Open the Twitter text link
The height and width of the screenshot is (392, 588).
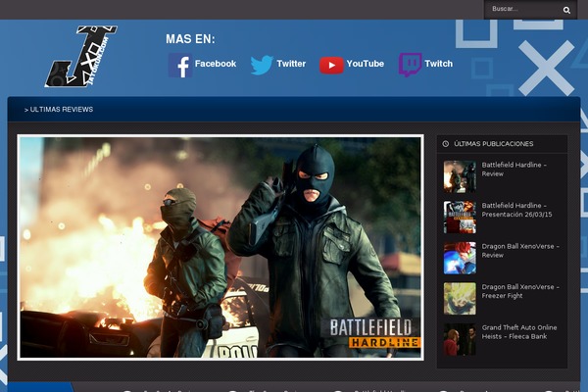[291, 64]
